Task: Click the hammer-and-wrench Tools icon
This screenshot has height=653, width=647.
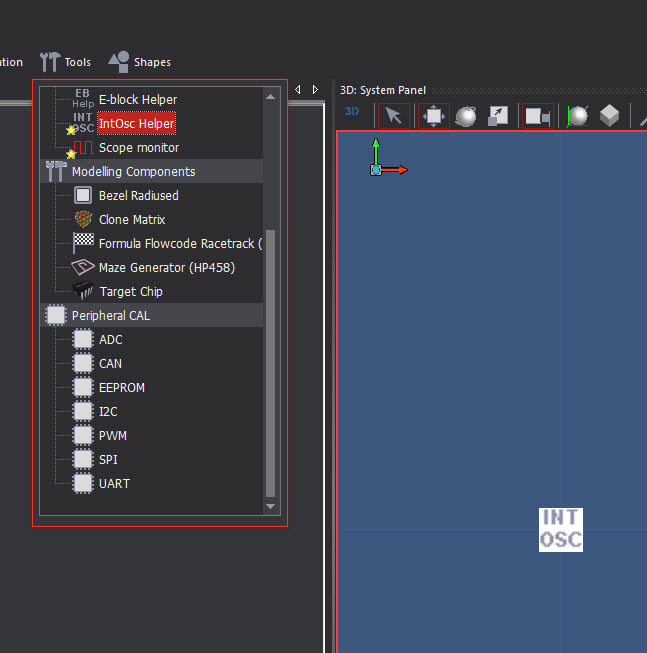Action: pyautogui.click(x=50, y=62)
